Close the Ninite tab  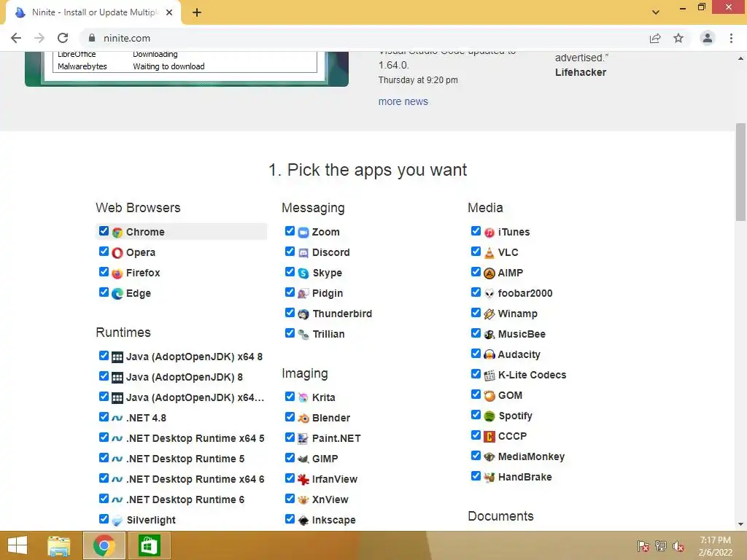pyautogui.click(x=169, y=12)
